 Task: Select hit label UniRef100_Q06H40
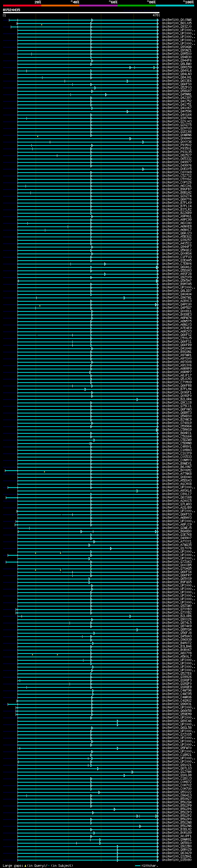(x=177, y=139)
